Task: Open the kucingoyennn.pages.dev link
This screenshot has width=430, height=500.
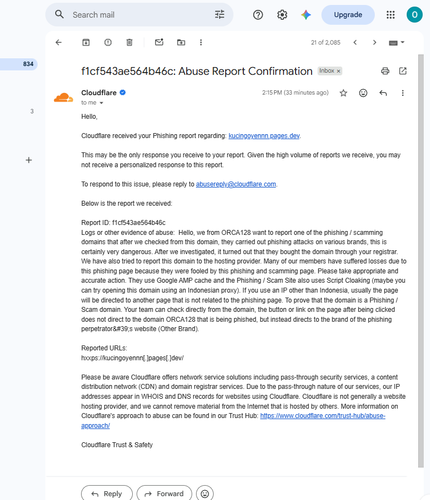Action: click(x=264, y=136)
